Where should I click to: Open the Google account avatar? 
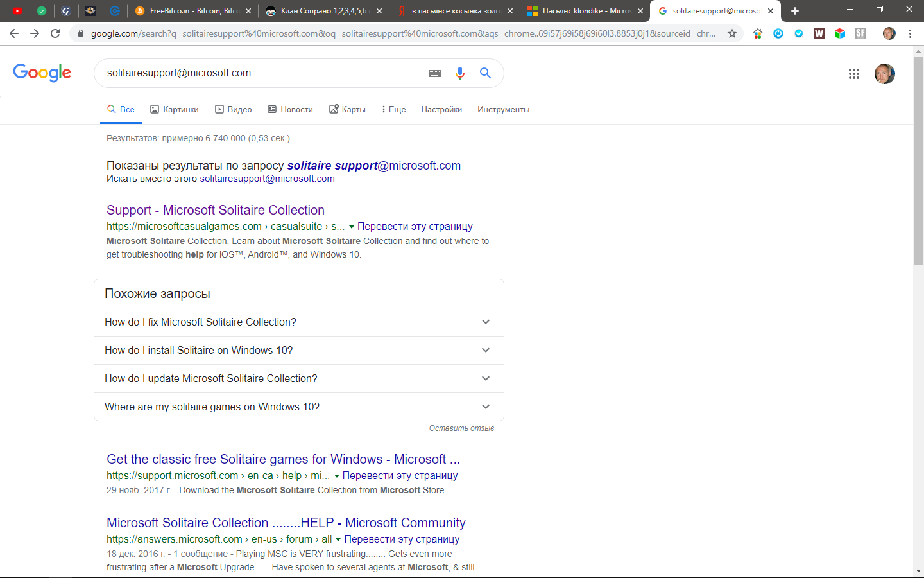pos(885,74)
